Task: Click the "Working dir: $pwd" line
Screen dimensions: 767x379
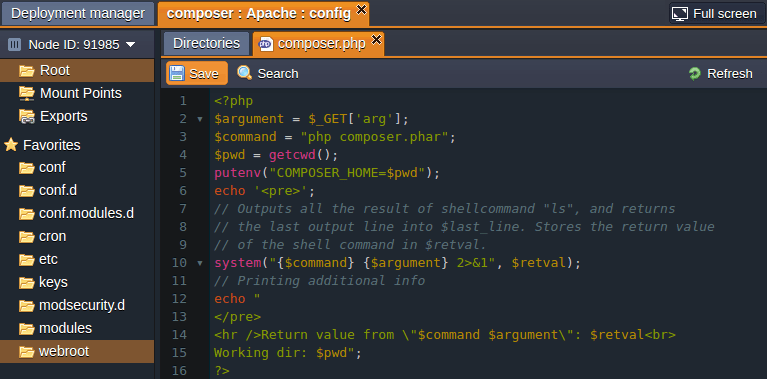Action: (287, 353)
